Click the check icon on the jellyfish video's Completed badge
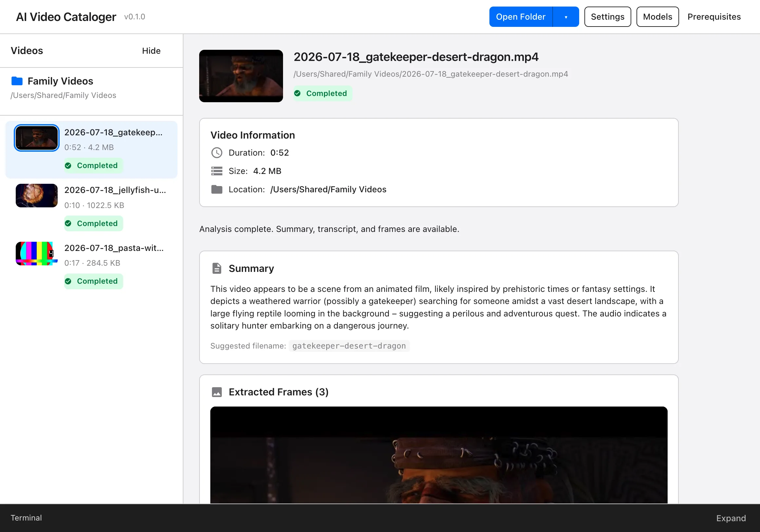Viewport: 760px width, 532px height. click(x=68, y=223)
